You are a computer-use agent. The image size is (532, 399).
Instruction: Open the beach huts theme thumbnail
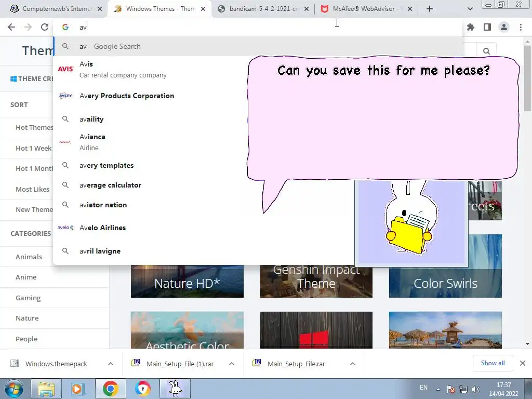(x=445, y=330)
